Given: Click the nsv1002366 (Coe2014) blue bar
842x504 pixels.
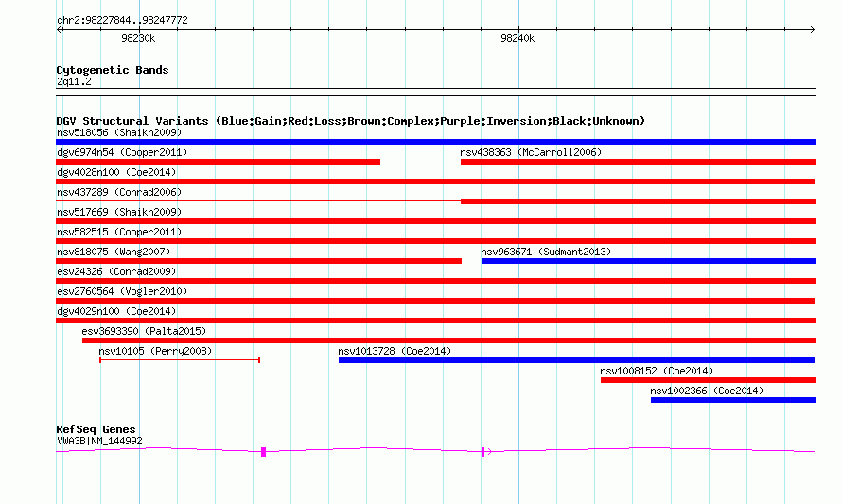Looking at the screenshot, I should (x=733, y=400).
